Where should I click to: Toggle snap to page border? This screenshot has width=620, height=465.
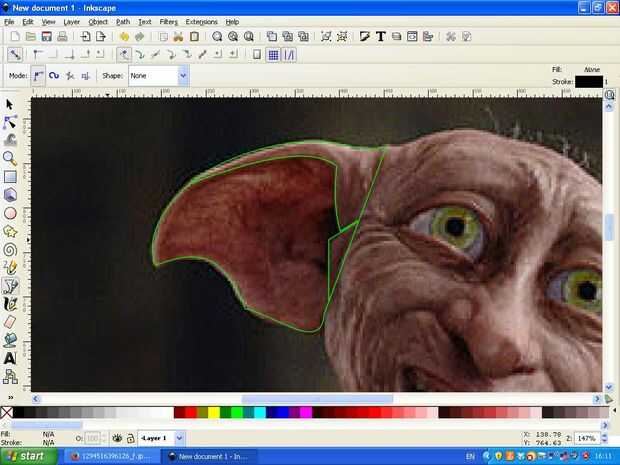(x=257, y=55)
